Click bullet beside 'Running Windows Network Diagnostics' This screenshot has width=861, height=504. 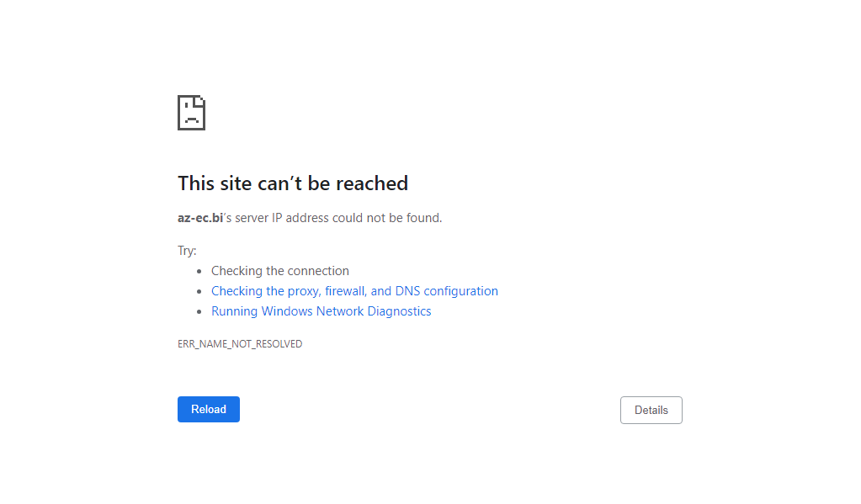(x=199, y=312)
